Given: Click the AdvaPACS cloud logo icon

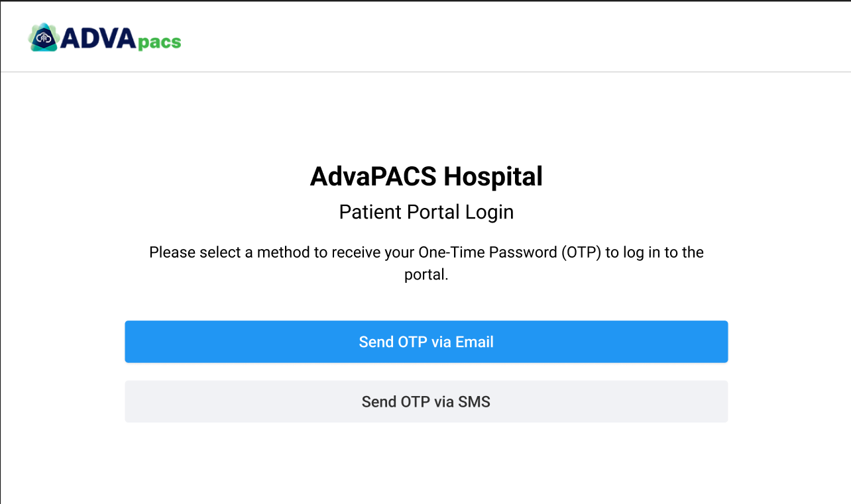Looking at the screenshot, I should click(x=44, y=37).
